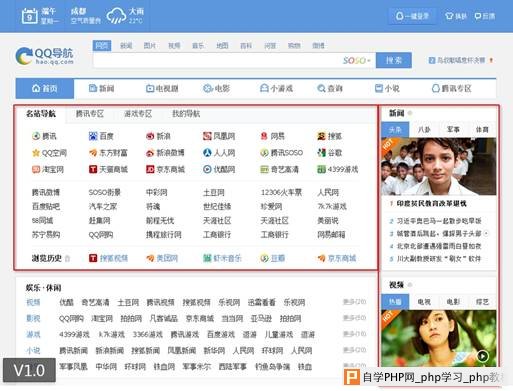Open the 12306火车票 link
The width and height of the screenshot is (513, 391).
pyautogui.click(x=281, y=193)
